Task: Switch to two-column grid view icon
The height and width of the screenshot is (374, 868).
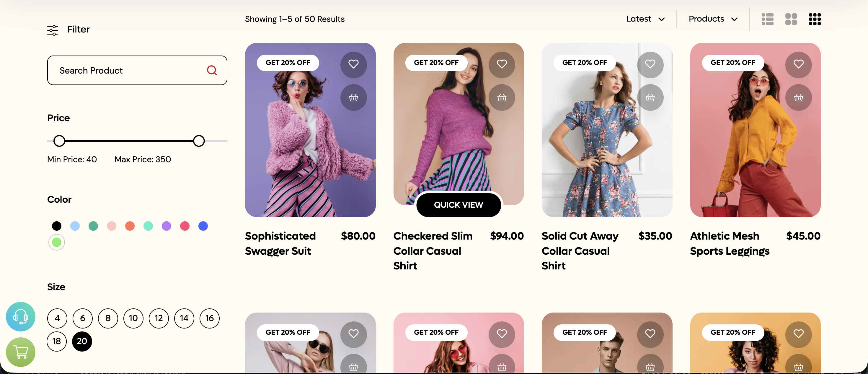Action: pyautogui.click(x=791, y=19)
